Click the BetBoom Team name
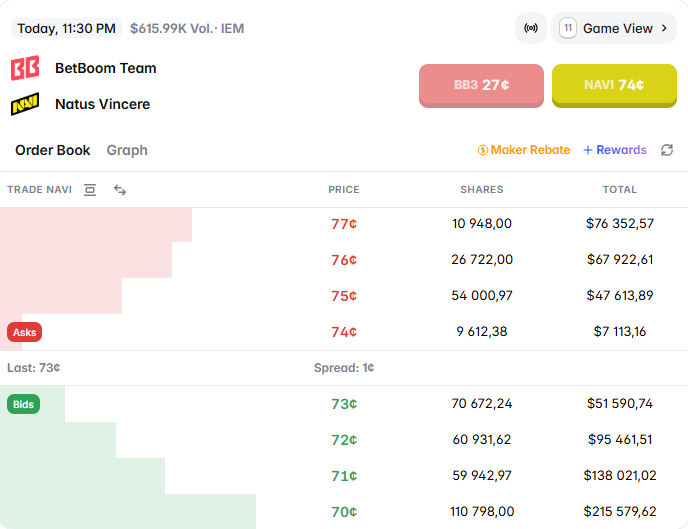 pos(106,68)
